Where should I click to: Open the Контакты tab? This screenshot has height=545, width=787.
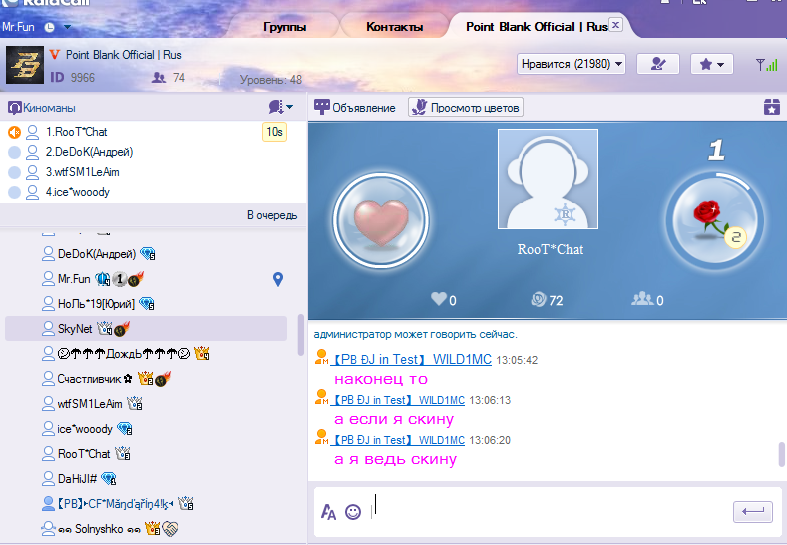(395, 27)
